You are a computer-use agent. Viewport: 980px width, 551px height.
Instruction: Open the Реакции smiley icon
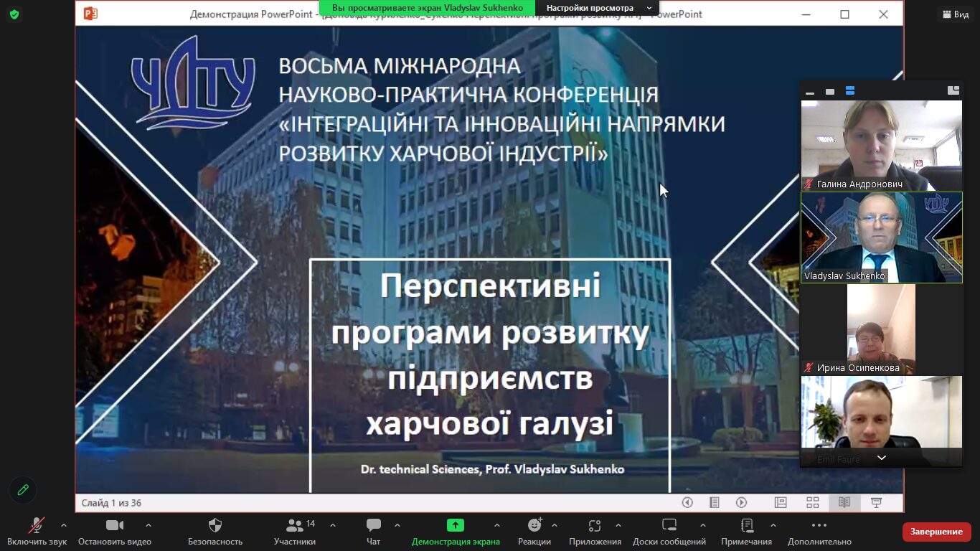tap(534, 525)
